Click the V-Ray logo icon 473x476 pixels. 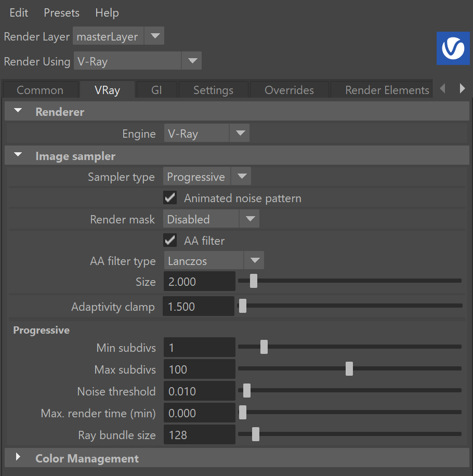453,48
